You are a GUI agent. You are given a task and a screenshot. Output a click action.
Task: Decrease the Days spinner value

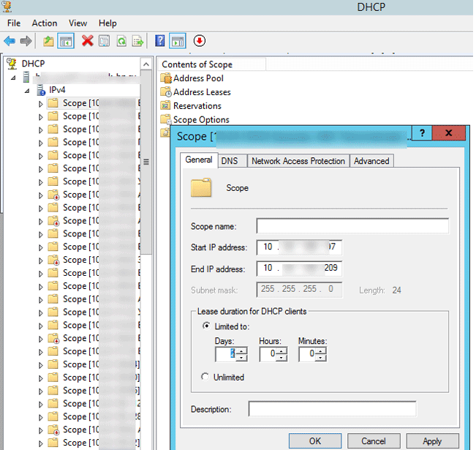tap(241, 358)
